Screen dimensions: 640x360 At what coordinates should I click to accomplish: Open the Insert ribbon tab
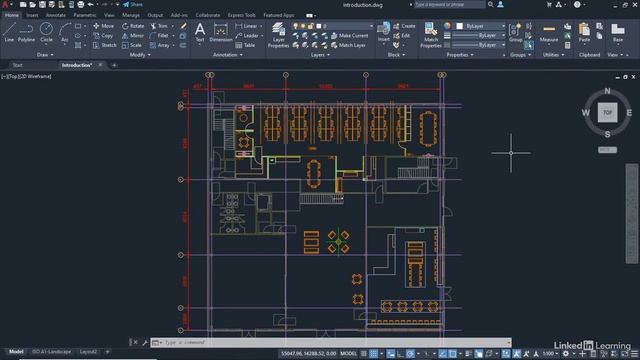(32, 15)
